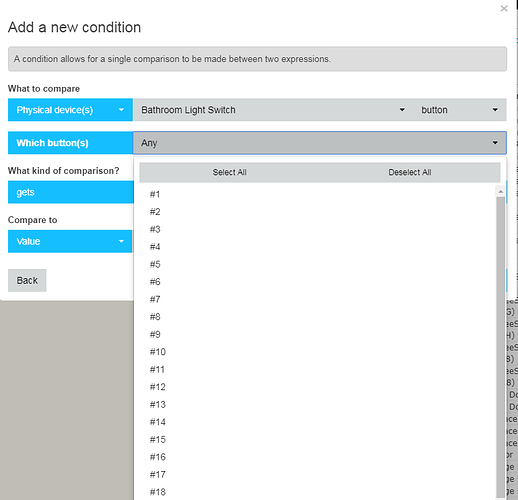Open the button attribute dropdown
This screenshot has width=518, height=500.
tap(460, 110)
